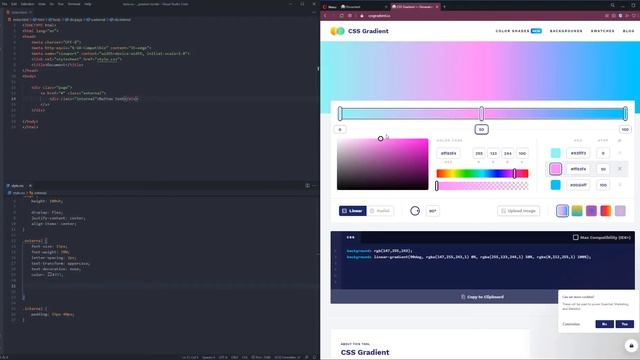Click the browser reload icon
Viewport: 640px width, 360px height.
[x=342, y=16]
